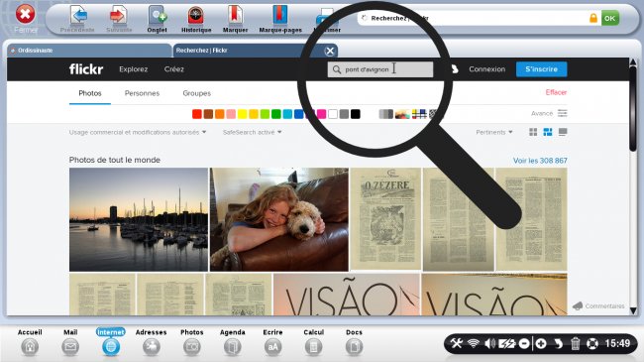Image resolution: width=644 pixels, height=362 pixels.
Task: Open the settings tools icon in the tray
Action: point(456,343)
